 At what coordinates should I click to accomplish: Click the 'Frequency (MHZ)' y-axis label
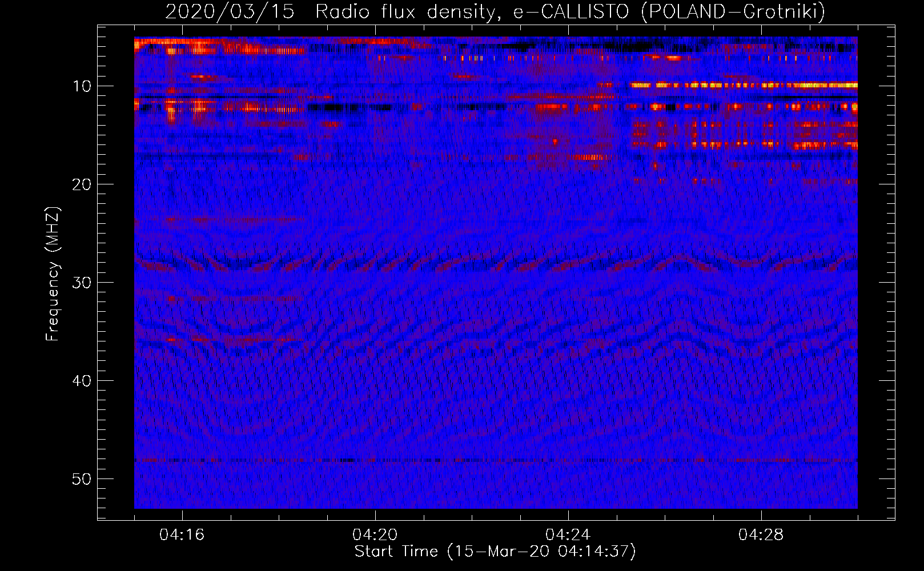click(x=52, y=274)
